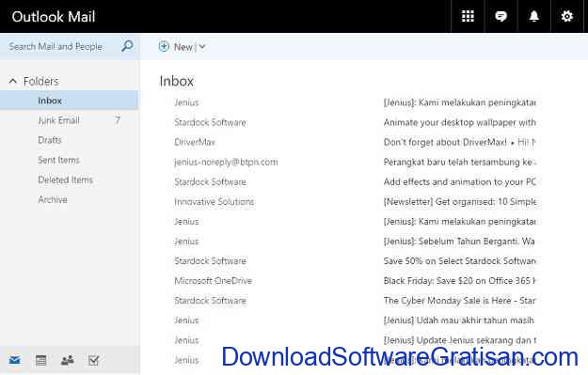This screenshot has height=375, width=588.
Task: Open the Microsoft OneDrive Black Friday email
Action: [355, 281]
